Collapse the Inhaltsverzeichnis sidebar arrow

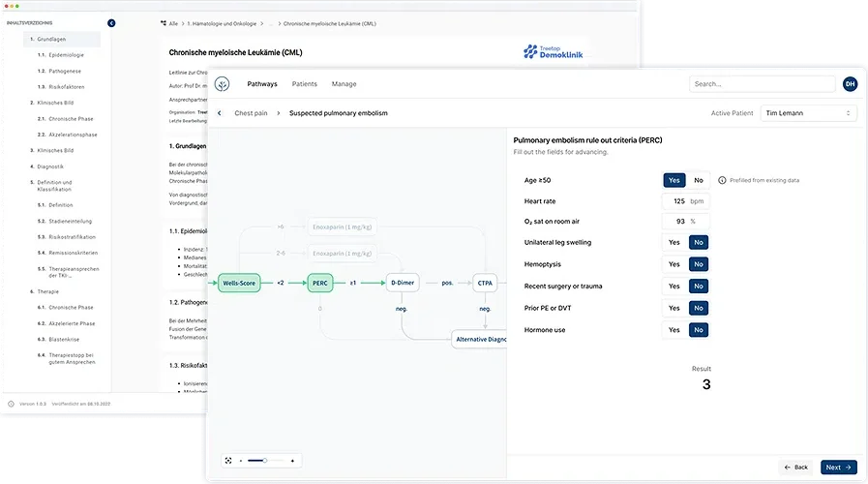(x=111, y=23)
